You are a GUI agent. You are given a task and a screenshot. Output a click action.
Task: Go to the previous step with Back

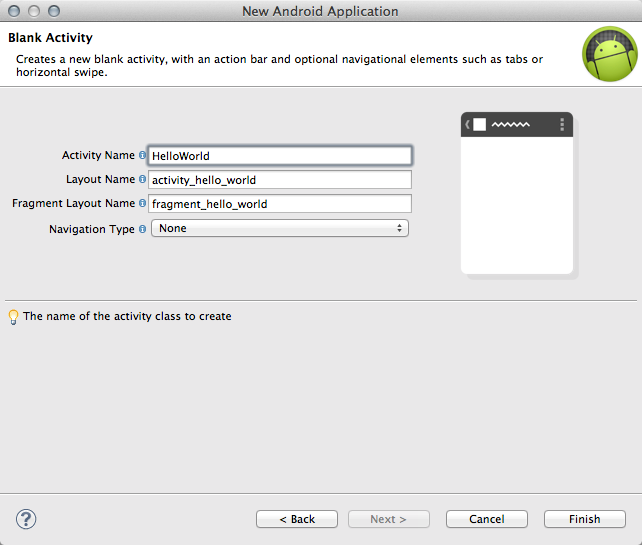297,519
